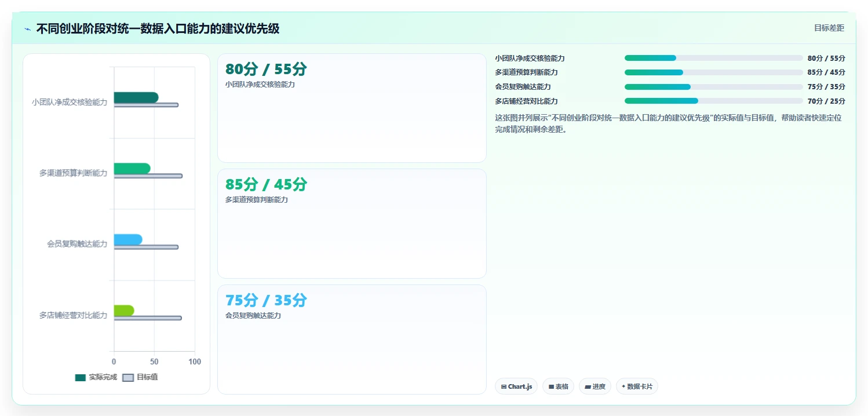Screen dimensions: 868x416
Task: Click the 小团队净成交核验能力 progress bar
Action: point(714,58)
